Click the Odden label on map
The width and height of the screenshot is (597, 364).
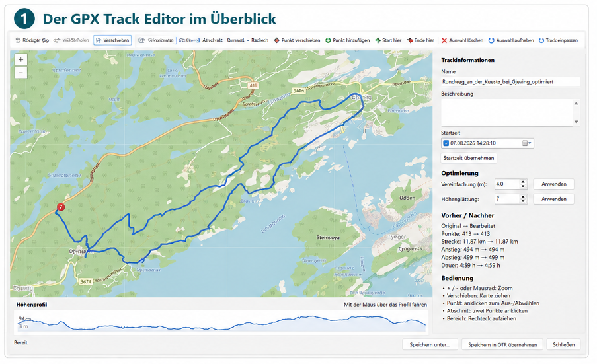pyautogui.click(x=407, y=198)
